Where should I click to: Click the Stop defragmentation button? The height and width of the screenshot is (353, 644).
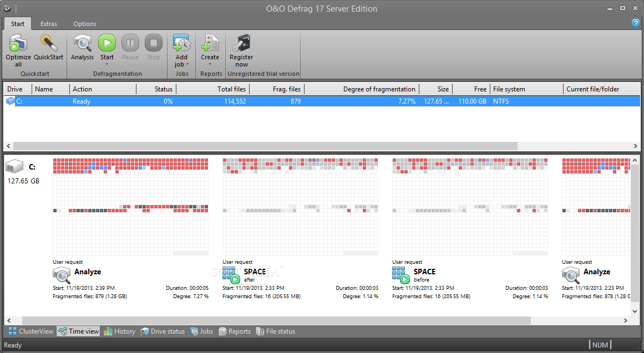pyautogui.click(x=154, y=43)
